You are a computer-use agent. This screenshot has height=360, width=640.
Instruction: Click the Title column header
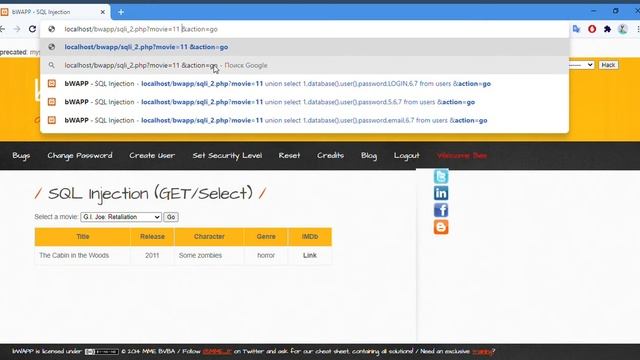coord(82,237)
